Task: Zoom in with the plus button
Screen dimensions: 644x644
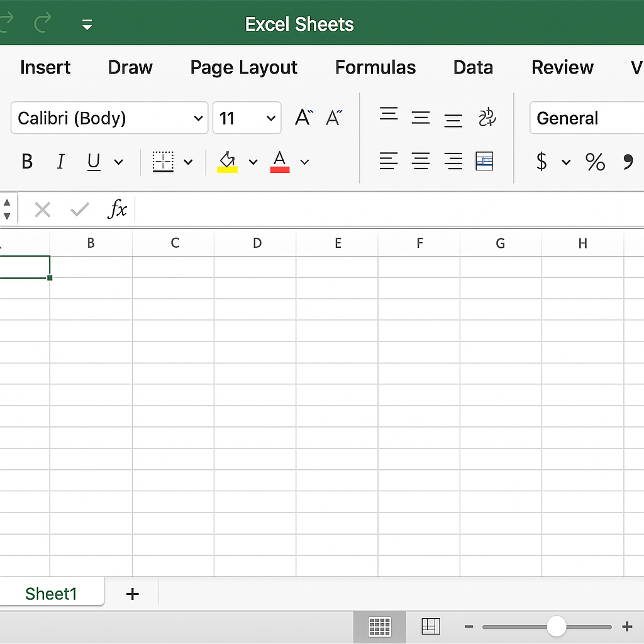Action: (x=627, y=627)
